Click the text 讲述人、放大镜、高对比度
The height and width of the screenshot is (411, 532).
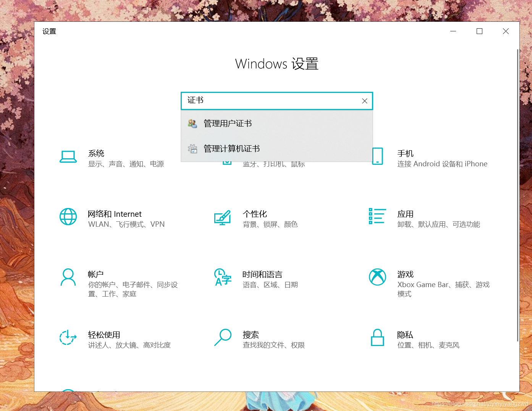[x=129, y=345]
